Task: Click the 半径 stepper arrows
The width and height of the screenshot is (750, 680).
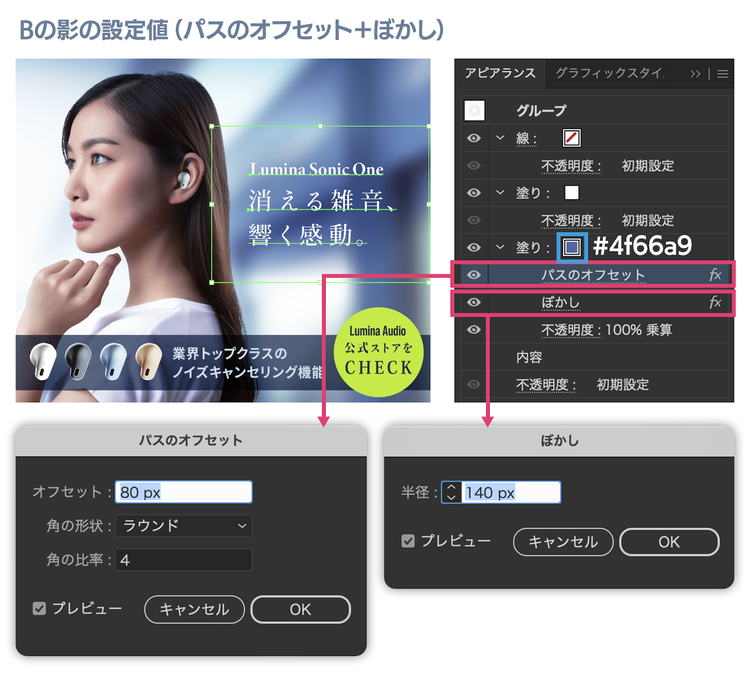Action: tap(452, 492)
